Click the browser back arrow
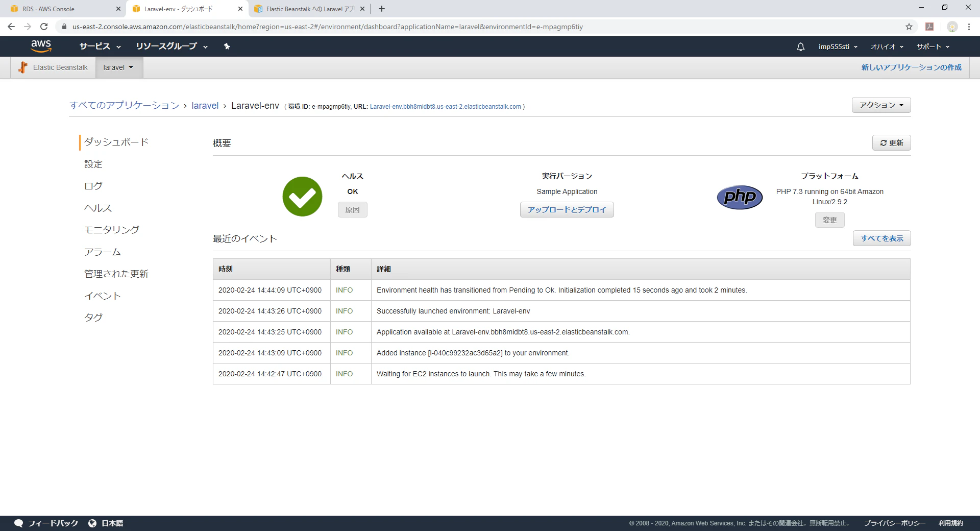The height and width of the screenshot is (531, 980). click(11, 27)
